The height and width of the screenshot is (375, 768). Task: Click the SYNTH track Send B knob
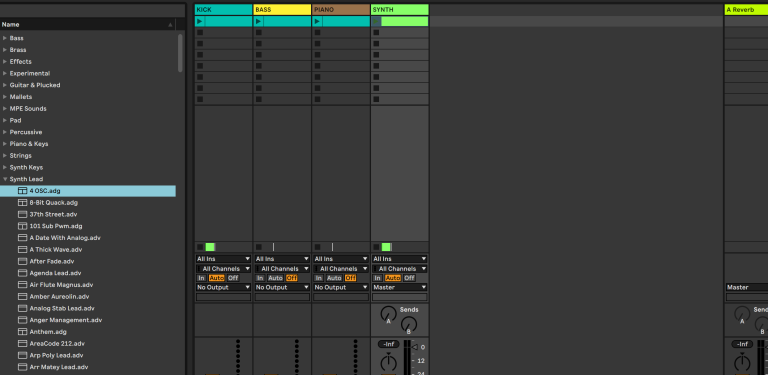coord(408,324)
